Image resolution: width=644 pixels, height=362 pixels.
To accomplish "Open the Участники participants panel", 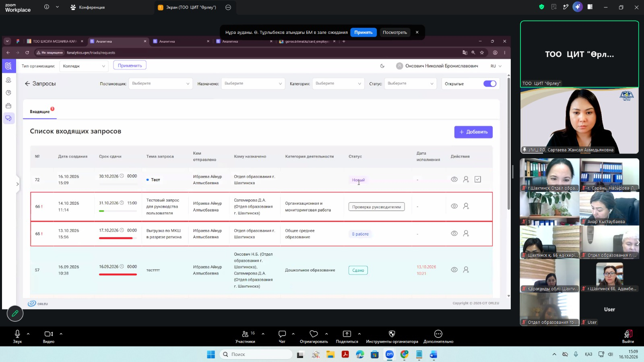I will pos(245,337).
